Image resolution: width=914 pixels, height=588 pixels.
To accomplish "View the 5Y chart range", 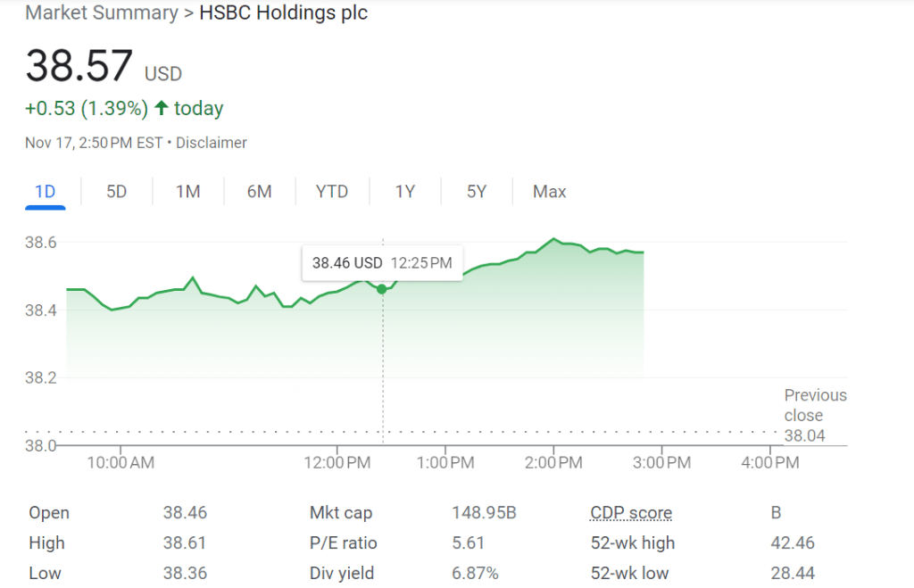I will tap(477, 192).
